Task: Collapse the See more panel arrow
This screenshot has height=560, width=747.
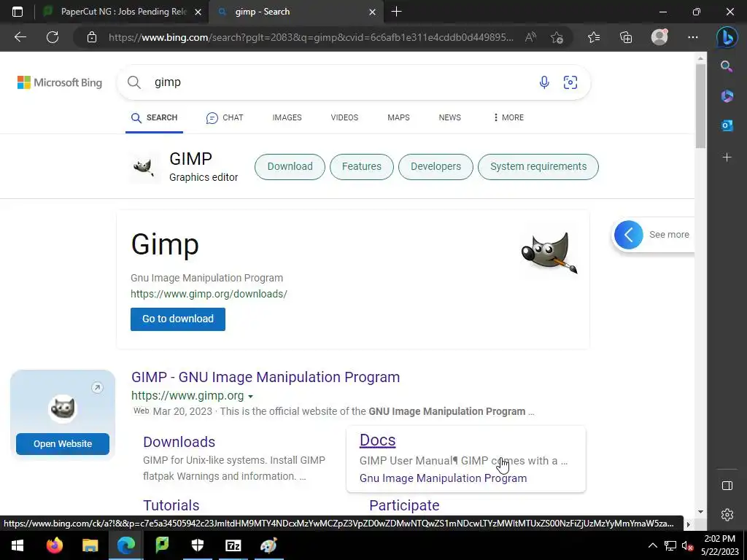Action: 628,235
